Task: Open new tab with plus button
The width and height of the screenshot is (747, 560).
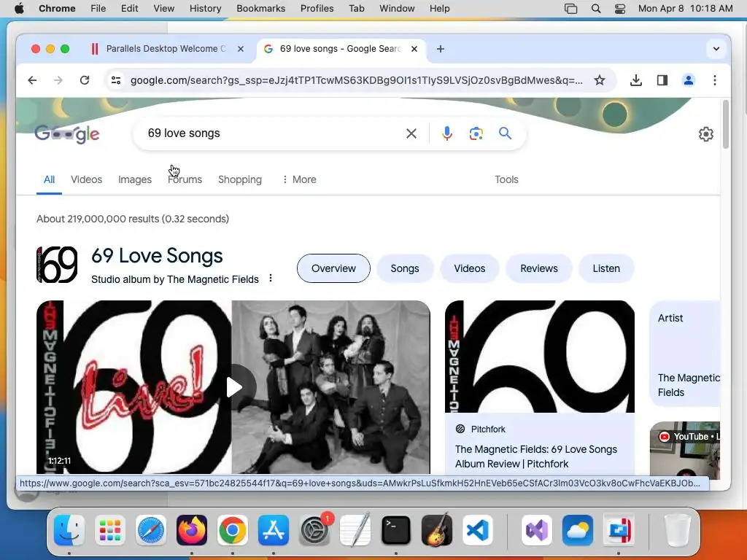Action: (x=441, y=49)
